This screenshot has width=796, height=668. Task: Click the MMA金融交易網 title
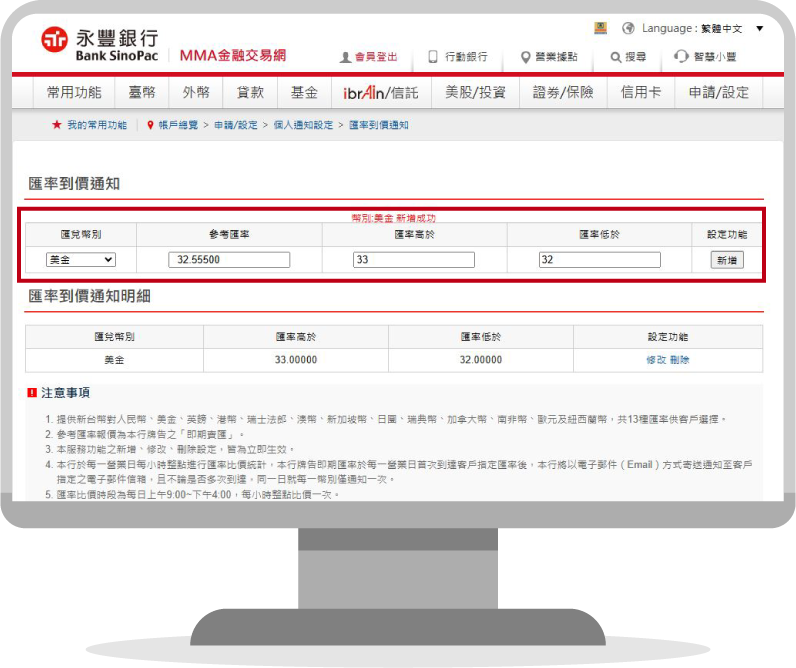coord(233,55)
